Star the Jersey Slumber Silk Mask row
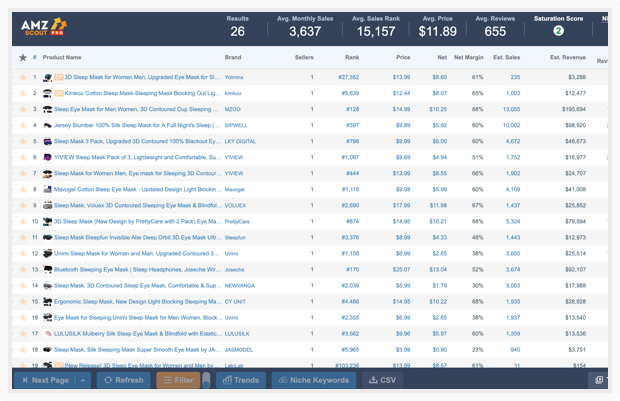The height and width of the screenshot is (401, 620). 23,125
